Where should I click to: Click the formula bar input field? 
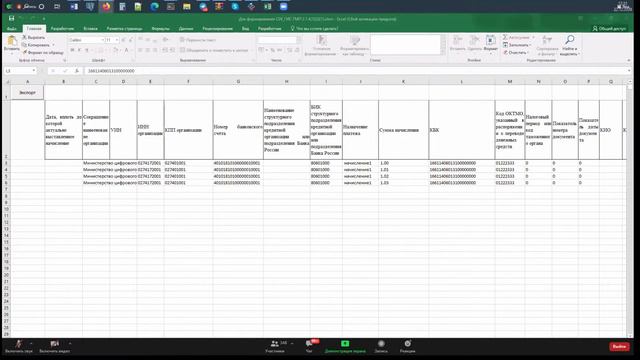pyautogui.click(x=355, y=71)
